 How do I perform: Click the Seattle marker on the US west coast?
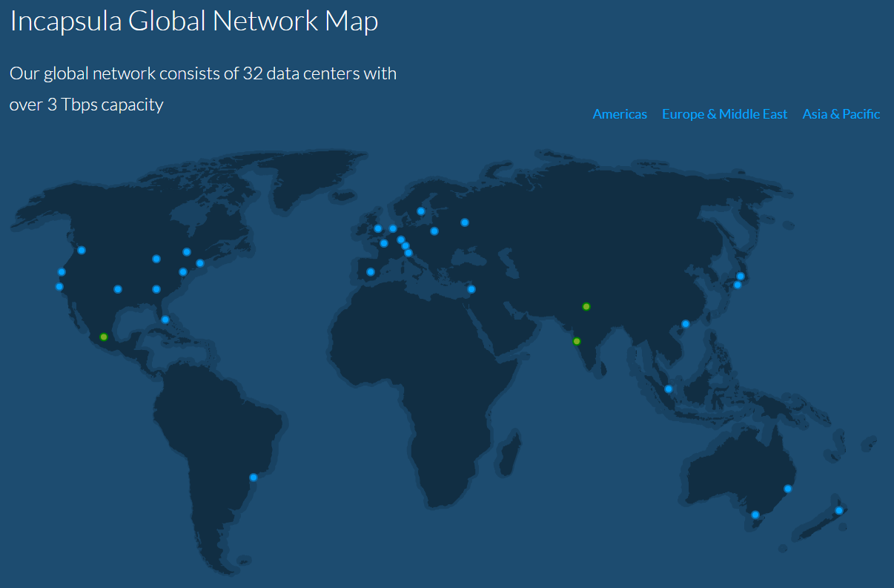coord(80,251)
